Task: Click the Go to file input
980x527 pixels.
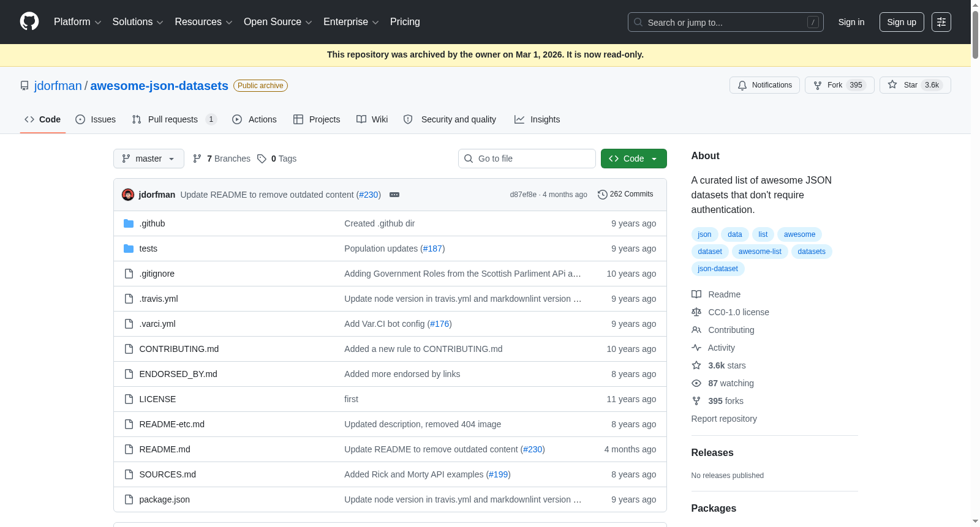Action: [x=527, y=159]
